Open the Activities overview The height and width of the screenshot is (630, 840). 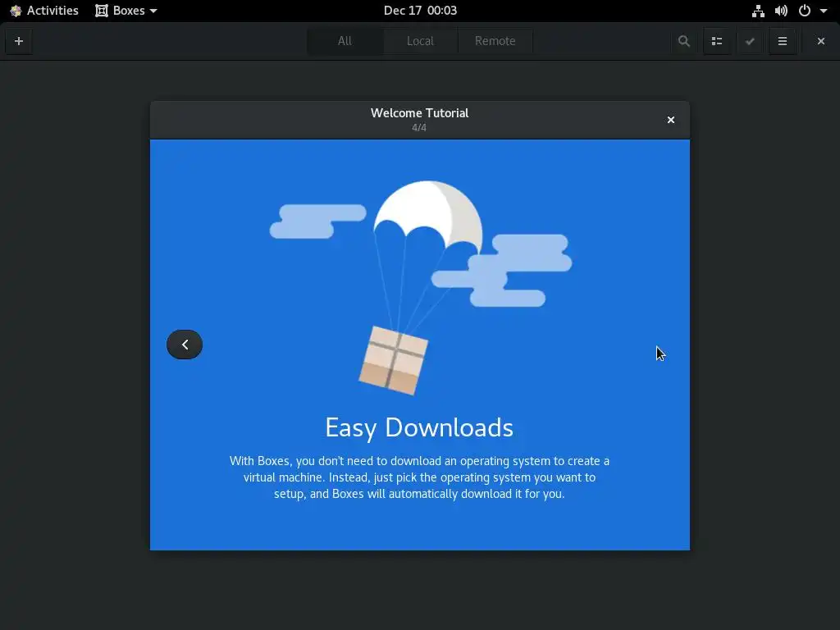coord(44,11)
